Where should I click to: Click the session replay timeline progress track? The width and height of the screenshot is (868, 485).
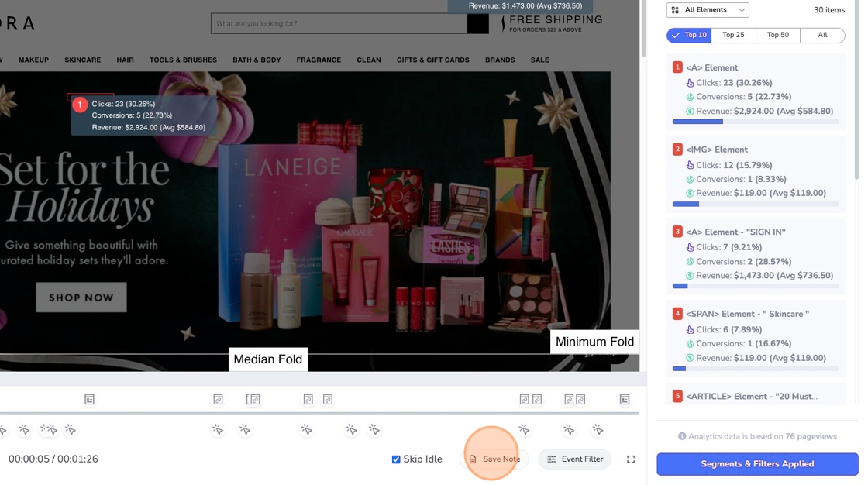(319, 414)
